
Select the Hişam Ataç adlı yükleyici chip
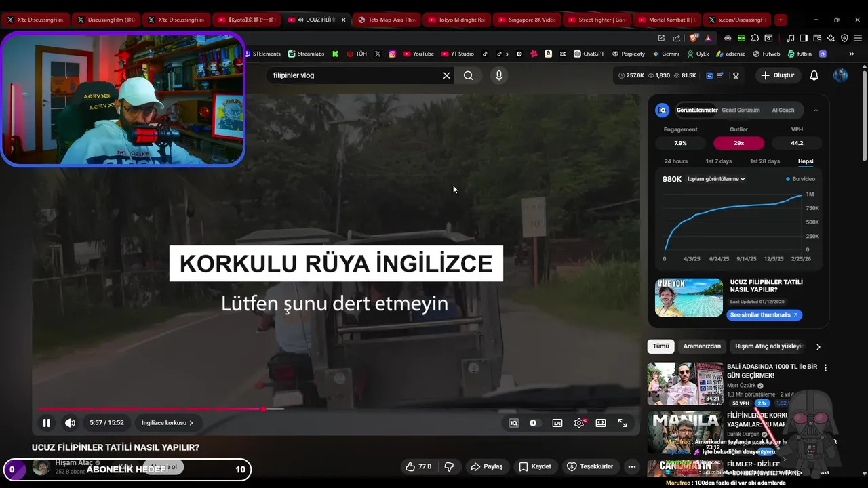point(770,346)
